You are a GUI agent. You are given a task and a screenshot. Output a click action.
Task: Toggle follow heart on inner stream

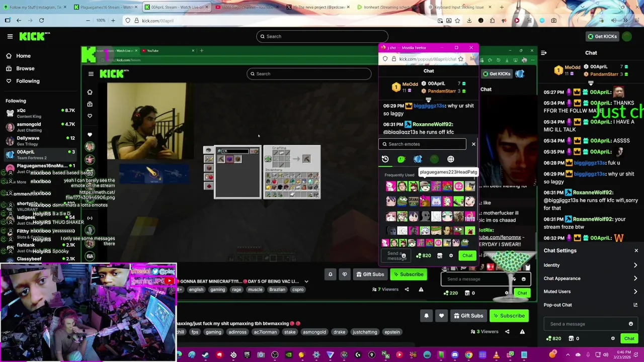345,274
